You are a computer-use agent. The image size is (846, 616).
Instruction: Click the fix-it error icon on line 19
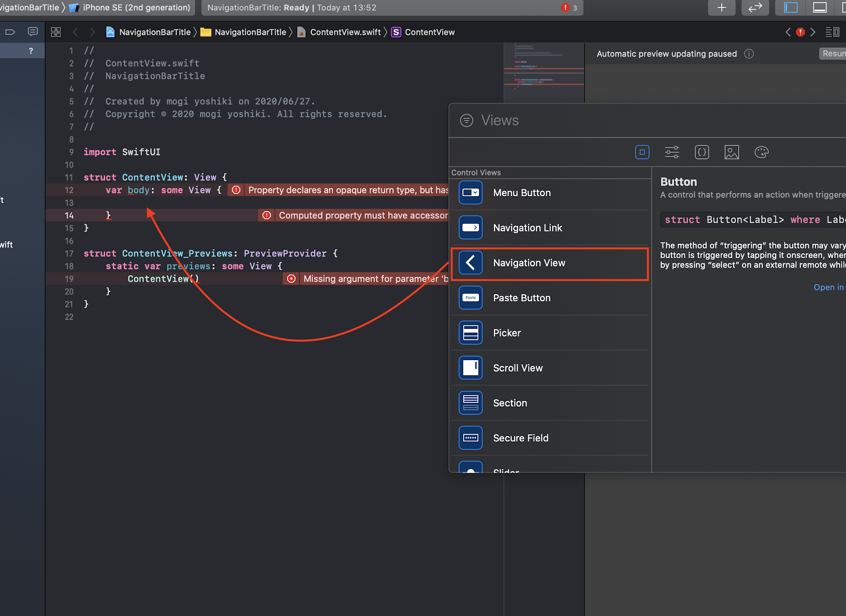[x=291, y=279]
